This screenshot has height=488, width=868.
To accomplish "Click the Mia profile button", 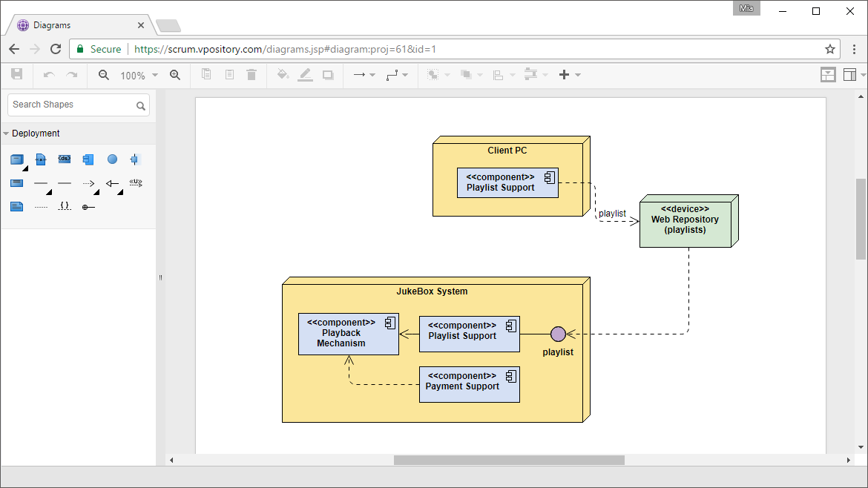I will click(x=746, y=8).
